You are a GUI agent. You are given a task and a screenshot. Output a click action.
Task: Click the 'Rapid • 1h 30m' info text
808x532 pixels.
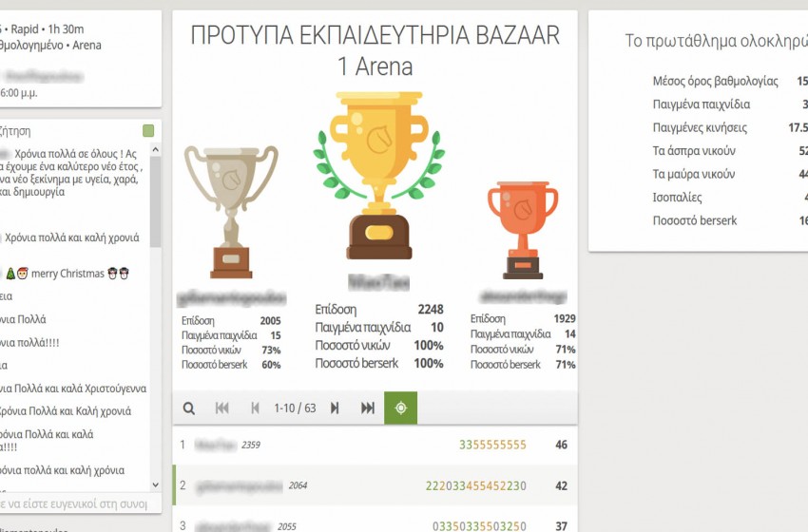point(47,28)
